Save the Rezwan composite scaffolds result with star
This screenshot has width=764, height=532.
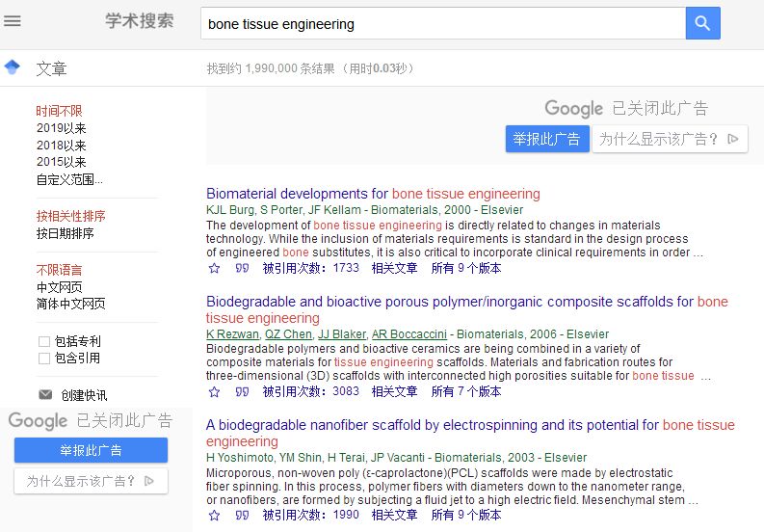click(x=214, y=392)
